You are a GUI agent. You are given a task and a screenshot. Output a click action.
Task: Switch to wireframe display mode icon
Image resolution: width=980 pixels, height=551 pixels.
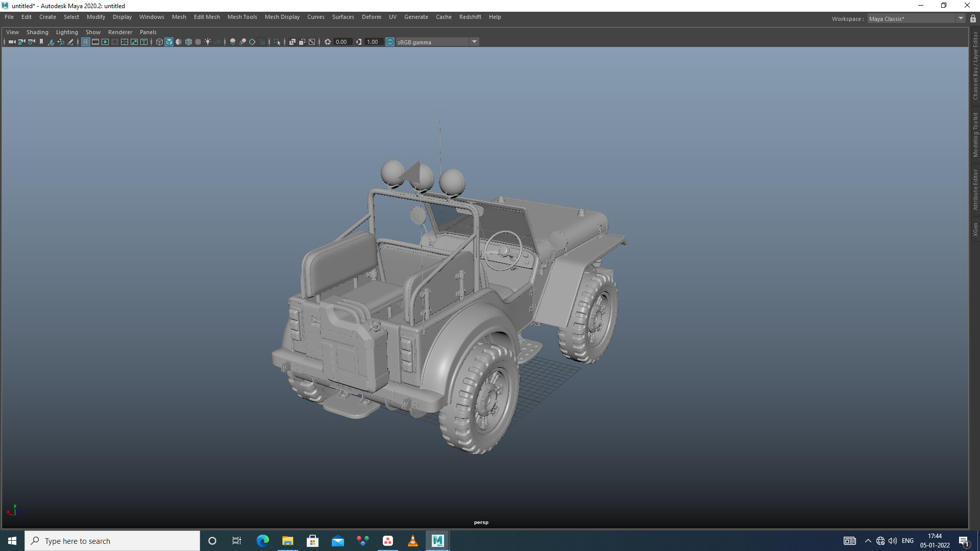[x=160, y=42]
